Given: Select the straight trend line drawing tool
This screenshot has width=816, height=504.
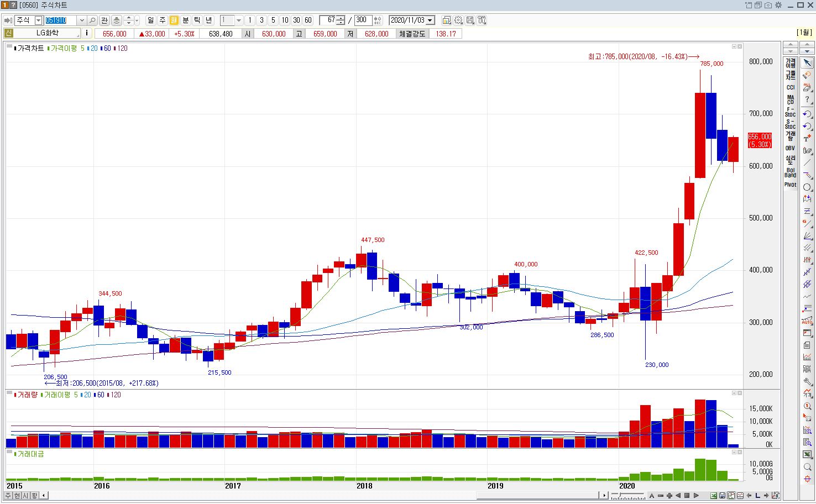Looking at the screenshot, I should [x=807, y=162].
